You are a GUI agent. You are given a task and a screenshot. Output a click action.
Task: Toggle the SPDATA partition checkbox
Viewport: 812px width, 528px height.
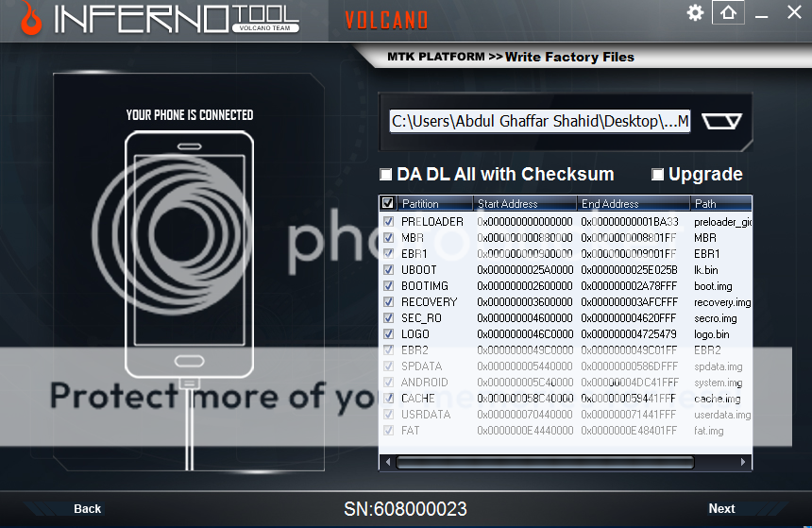(388, 366)
